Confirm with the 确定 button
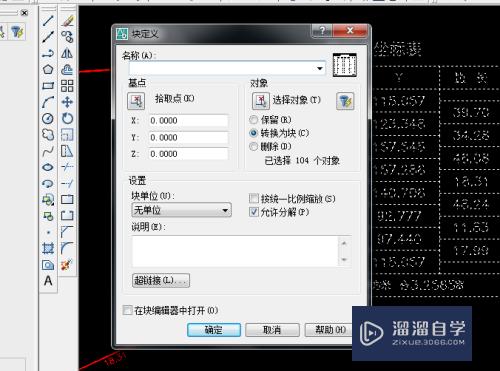 [214, 330]
